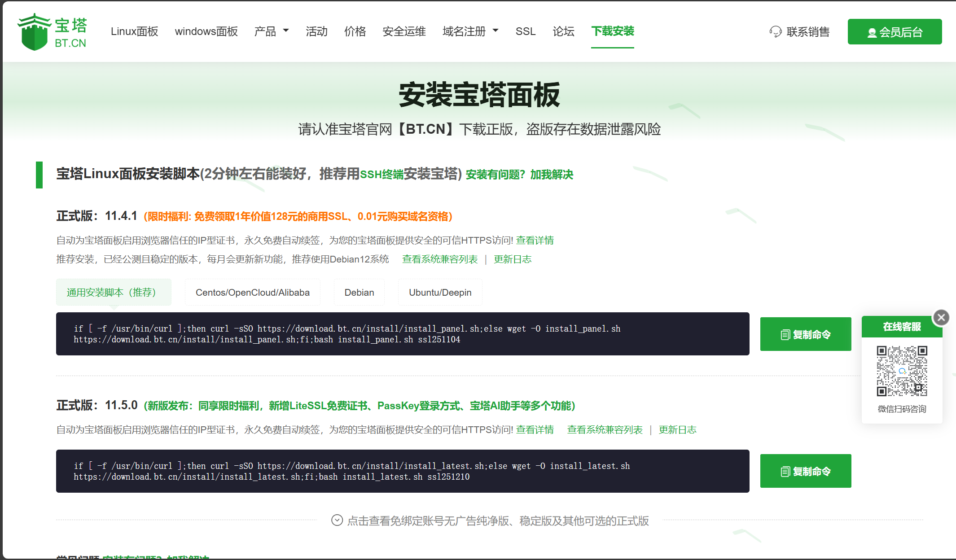The width and height of the screenshot is (956, 560).
Task: Open the SSL menu item
Action: pos(525,31)
